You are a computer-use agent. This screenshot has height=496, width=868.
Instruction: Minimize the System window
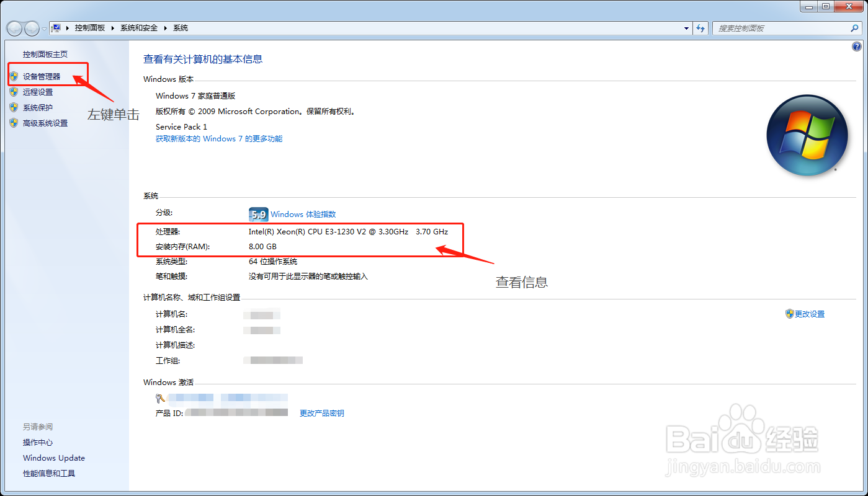[808, 6]
